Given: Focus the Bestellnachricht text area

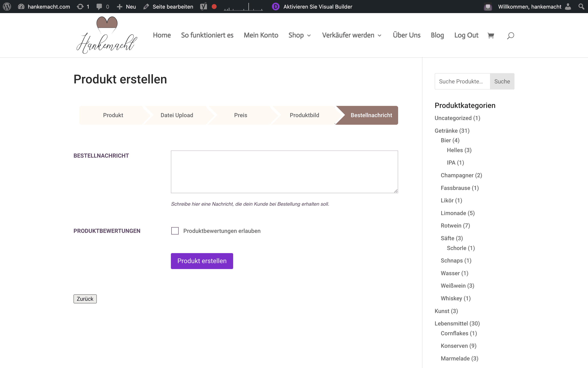Looking at the screenshot, I should pyautogui.click(x=284, y=172).
